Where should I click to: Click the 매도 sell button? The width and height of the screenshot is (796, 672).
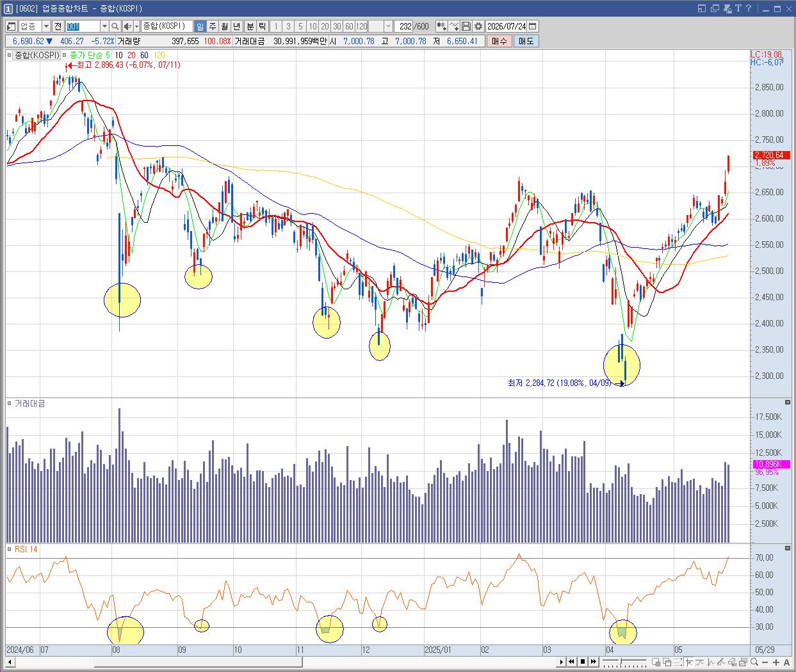tap(526, 41)
